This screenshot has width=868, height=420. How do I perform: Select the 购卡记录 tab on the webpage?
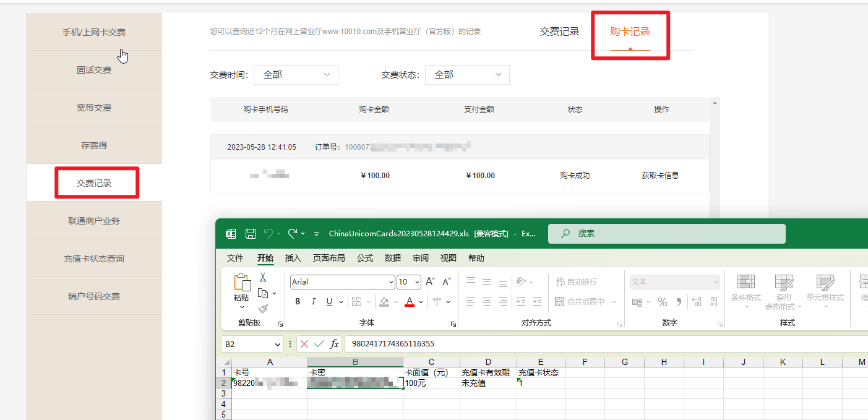tap(630, 32)
